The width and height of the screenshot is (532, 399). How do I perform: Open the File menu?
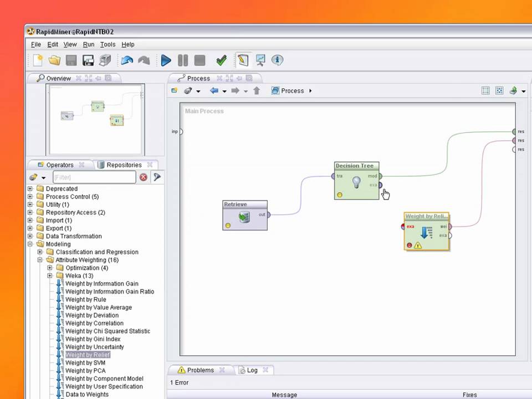pos(36,44)
